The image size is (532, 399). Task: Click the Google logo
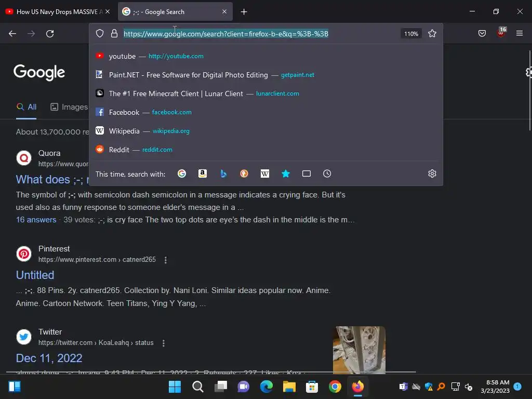tap(39, 72)
